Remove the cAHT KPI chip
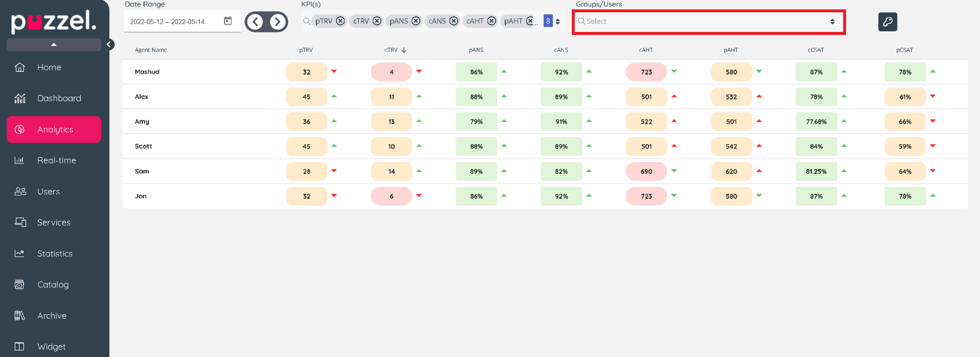Viewport: 980px width, 357px height. [492, 21]
